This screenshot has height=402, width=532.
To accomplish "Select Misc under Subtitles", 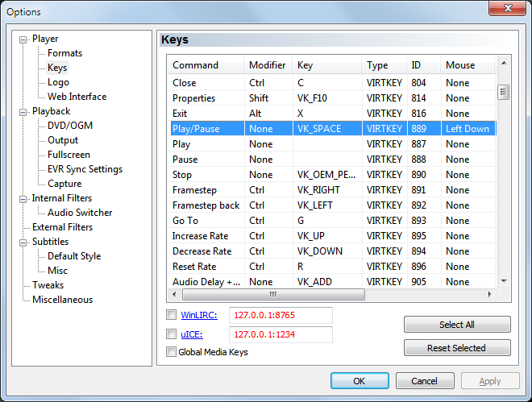I will point(58,271).
